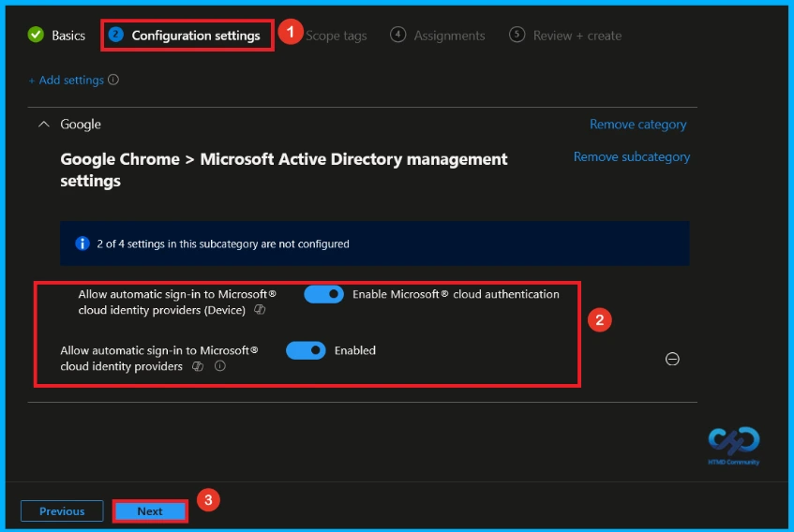Click the Google category heading text
Image resolution: width=794 pixels, height=532 pixels.
(81, 124)
